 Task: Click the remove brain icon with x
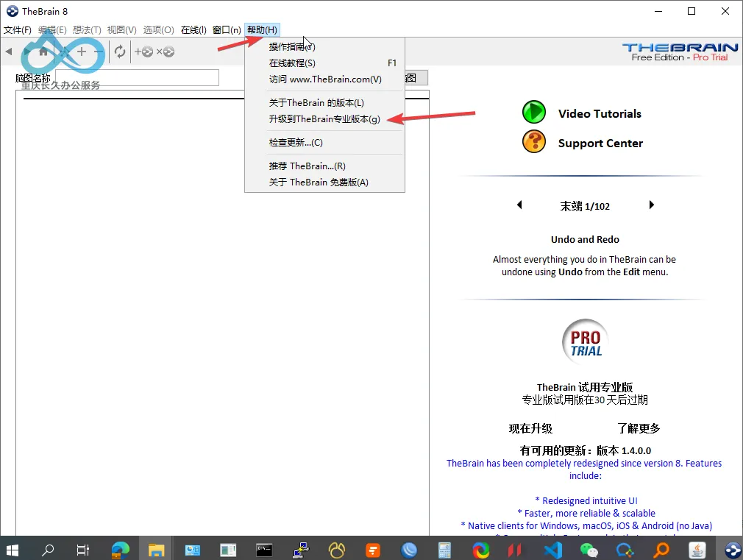coord(166,52)
